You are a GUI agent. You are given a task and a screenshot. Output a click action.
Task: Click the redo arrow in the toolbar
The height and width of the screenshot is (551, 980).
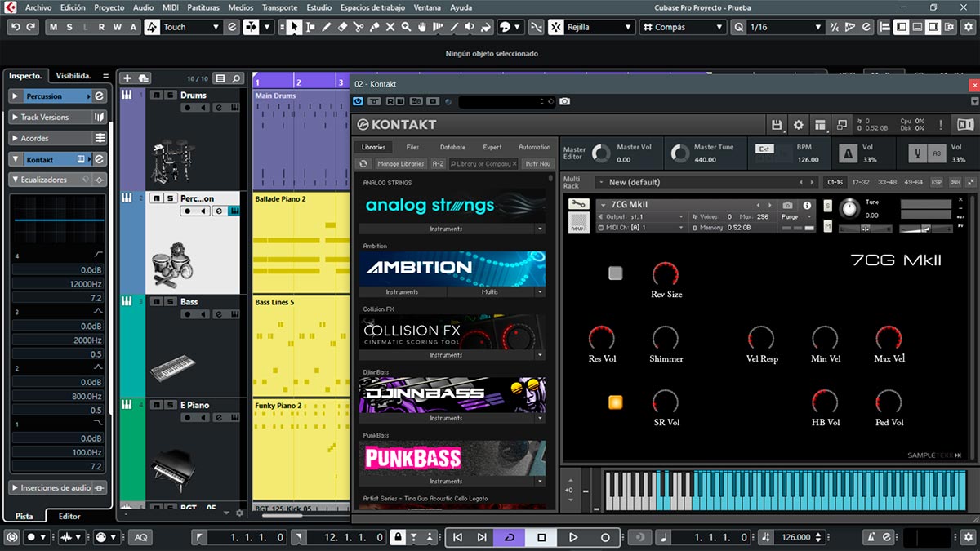tap(30, 27)
